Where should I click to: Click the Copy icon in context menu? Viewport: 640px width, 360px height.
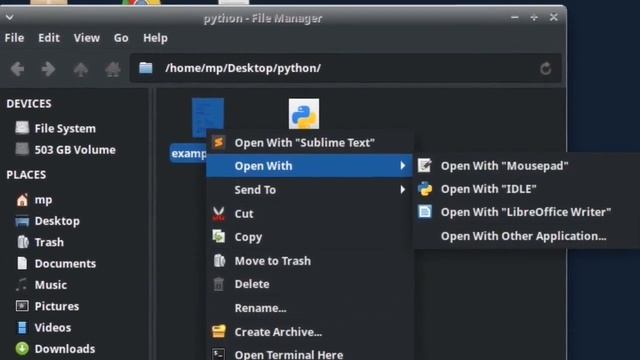tap(219, 236)
